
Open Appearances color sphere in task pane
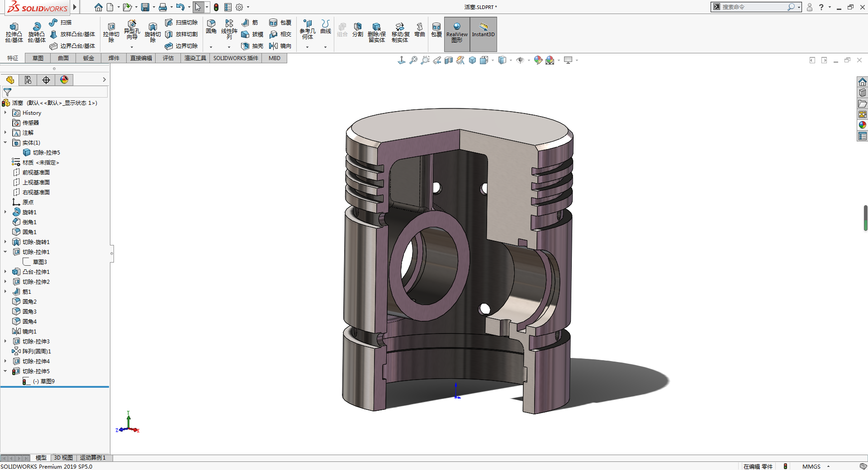pos(863,125)
